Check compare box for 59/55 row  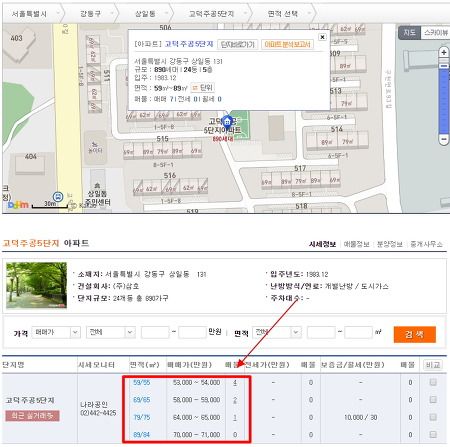(x=433, y=382)
